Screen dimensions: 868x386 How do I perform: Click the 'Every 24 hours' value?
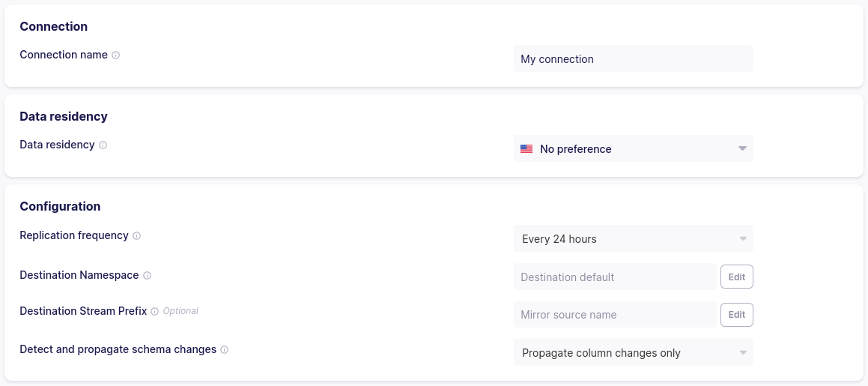click(559, 239)
